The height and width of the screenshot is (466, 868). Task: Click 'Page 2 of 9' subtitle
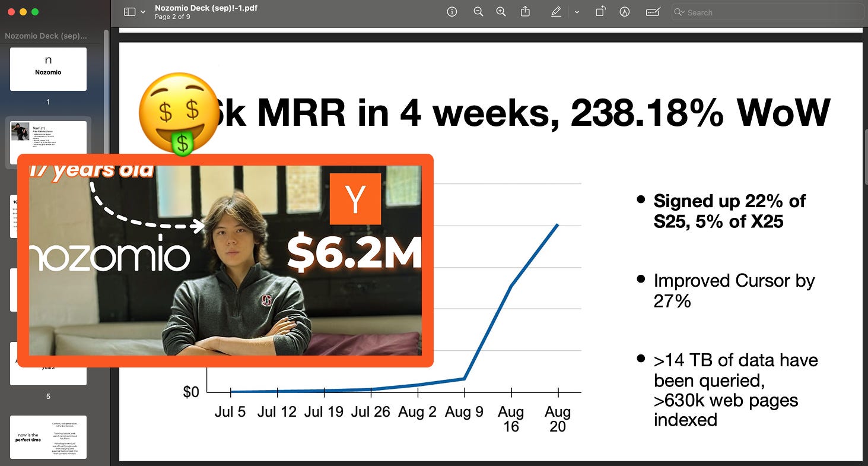pos(172,17)
